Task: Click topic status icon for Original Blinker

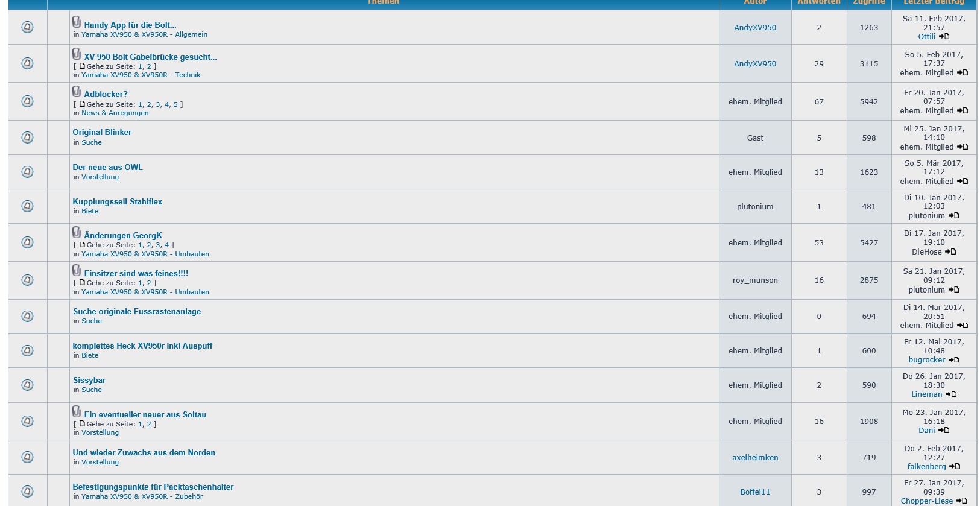Action: click(x=27, y=138)
